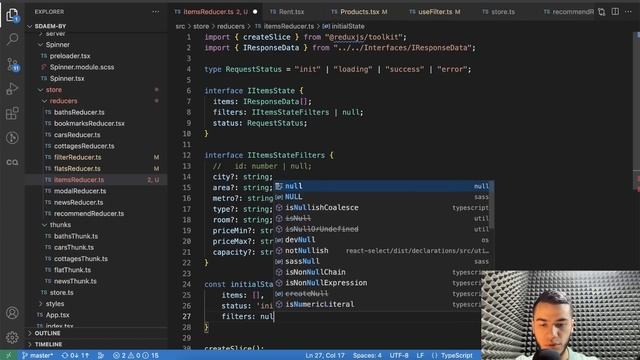Split the editor right

(x=615, y=12)
